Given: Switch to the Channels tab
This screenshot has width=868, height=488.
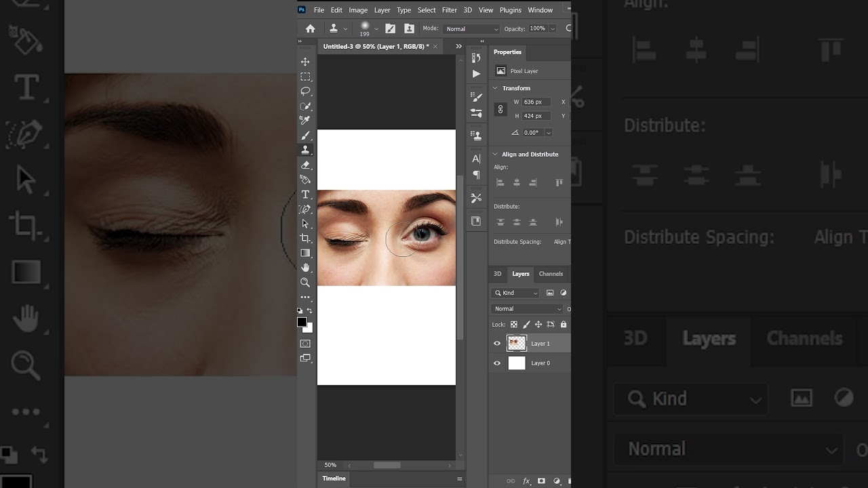Looking at the screenshot, I should pyautogui.click(x=551, y=274).
